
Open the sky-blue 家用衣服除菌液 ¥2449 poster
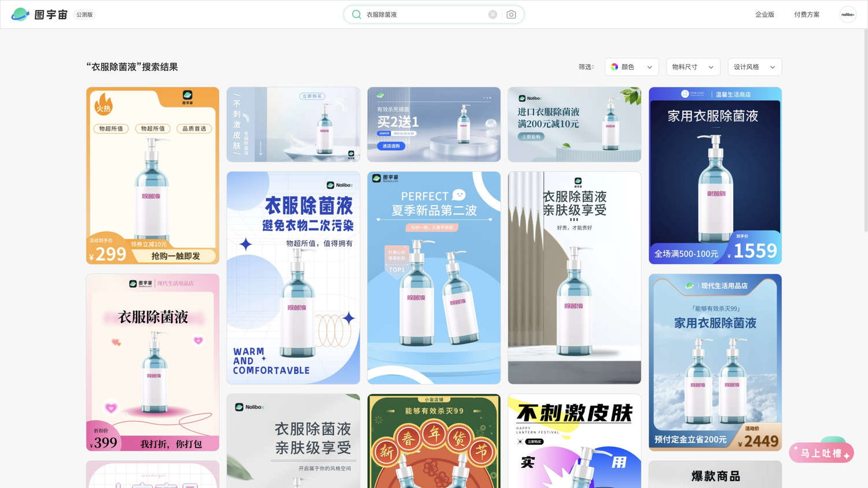715,363
